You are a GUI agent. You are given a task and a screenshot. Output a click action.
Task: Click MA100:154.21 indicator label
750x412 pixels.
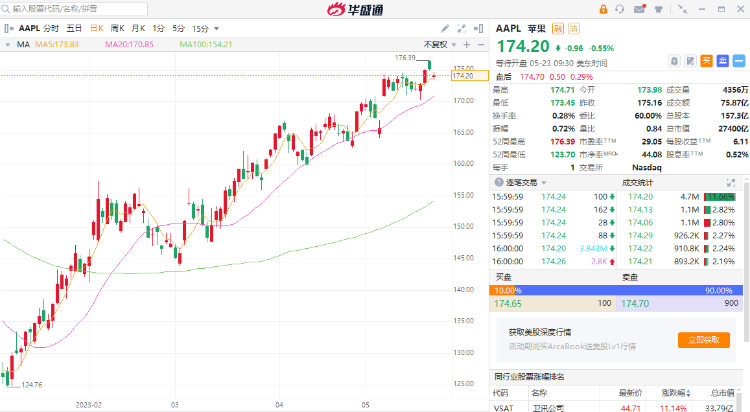click(x=206, y=45)
